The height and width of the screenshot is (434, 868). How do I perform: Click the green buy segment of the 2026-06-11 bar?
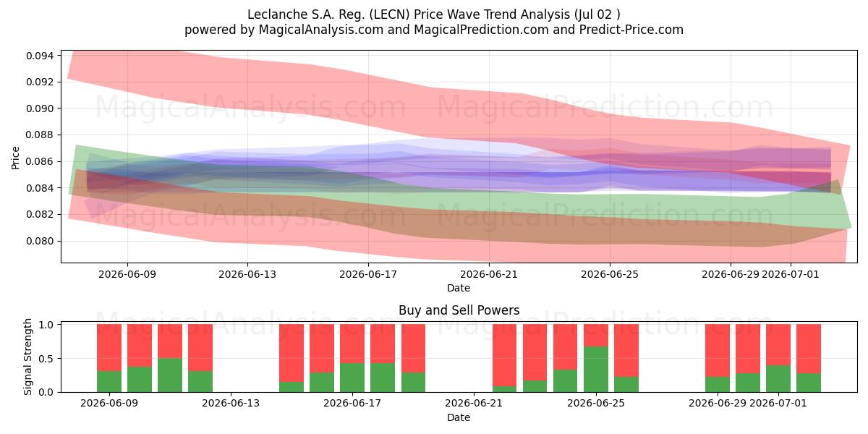click(x=170, y=375)
